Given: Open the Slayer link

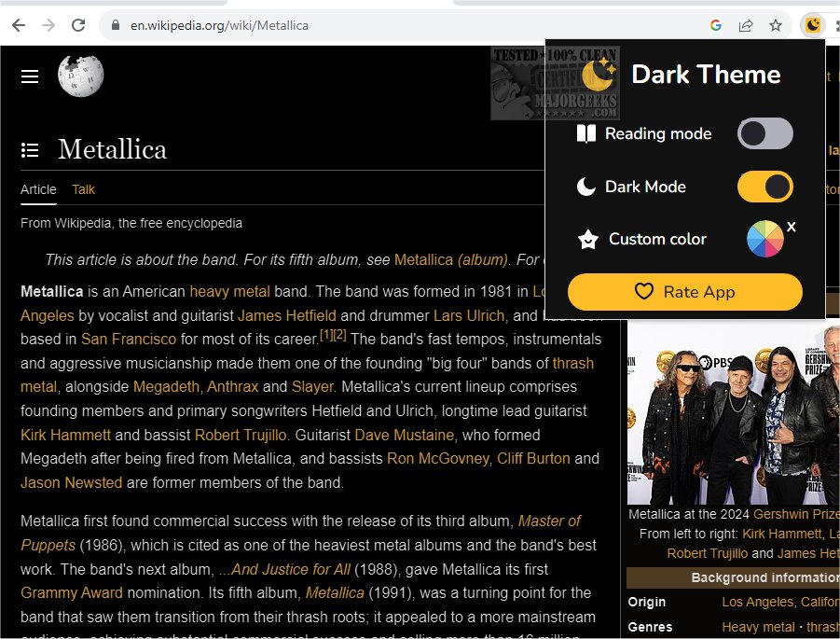Looking at the screenshot, I should tap(313, 386).
